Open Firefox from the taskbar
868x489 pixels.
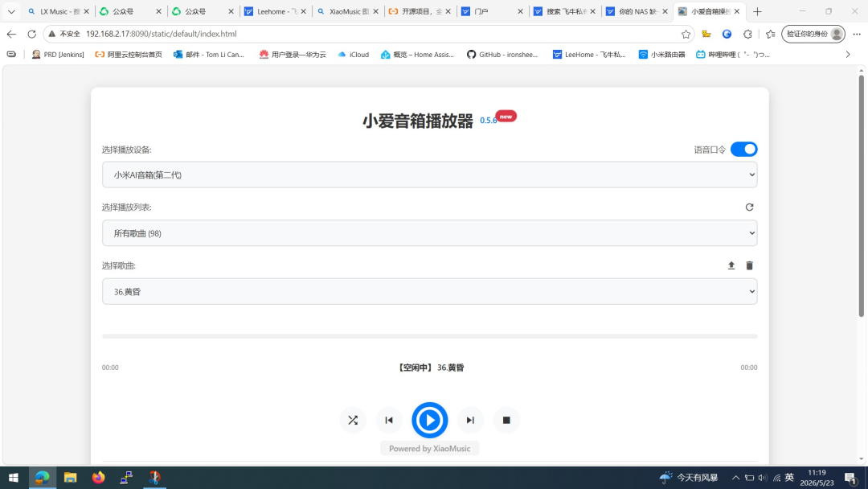[x=99, y=478]
